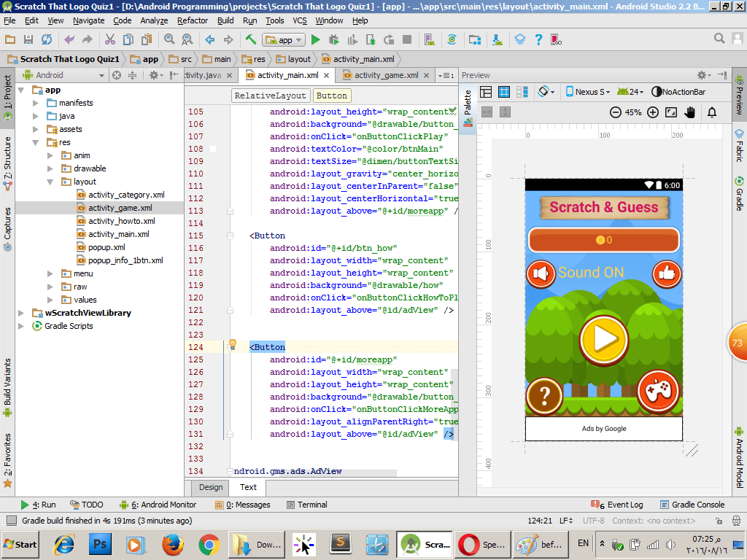Switch to the Design tab below editor

(211, 487)
